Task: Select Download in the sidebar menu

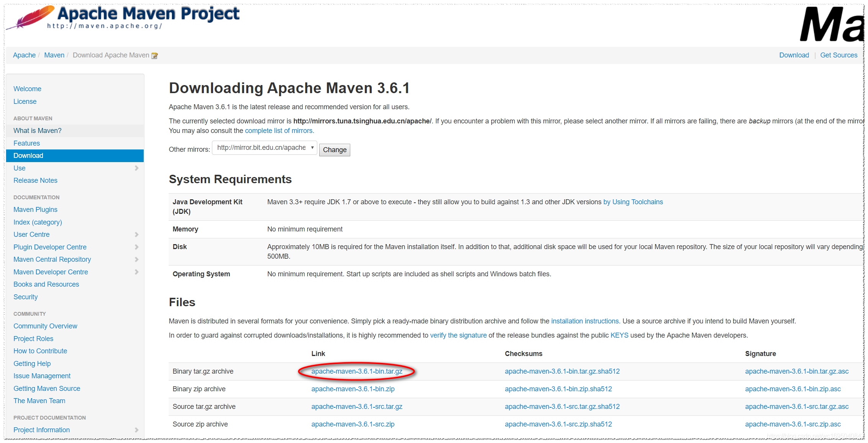Action: click(x=28, y=156)
